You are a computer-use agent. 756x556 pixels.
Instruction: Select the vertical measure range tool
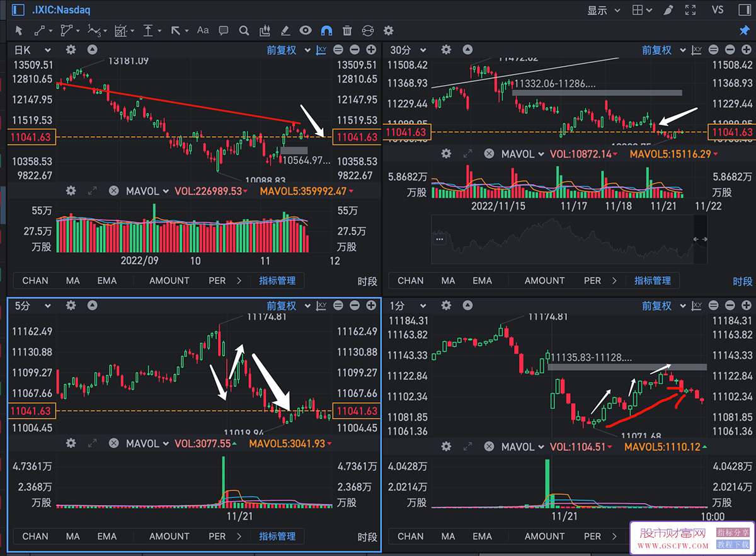(149, 30)
